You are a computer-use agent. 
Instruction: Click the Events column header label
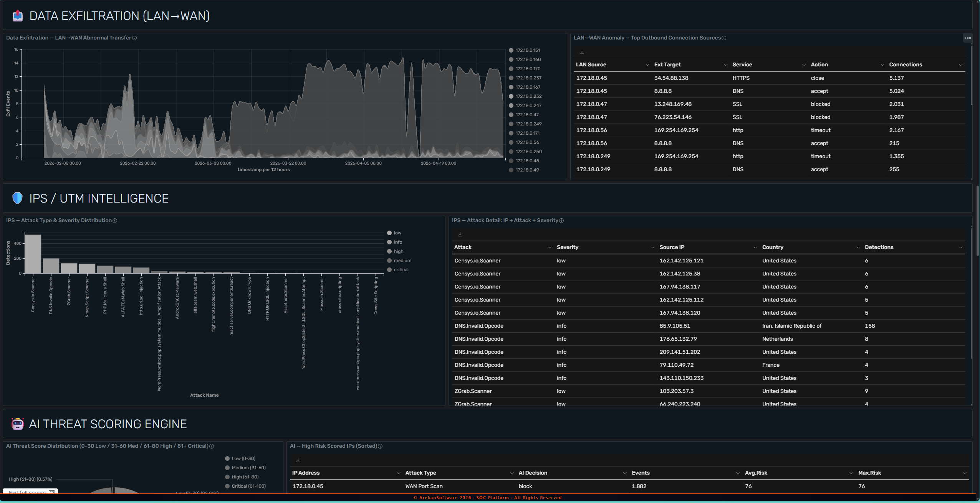point(641,473)
